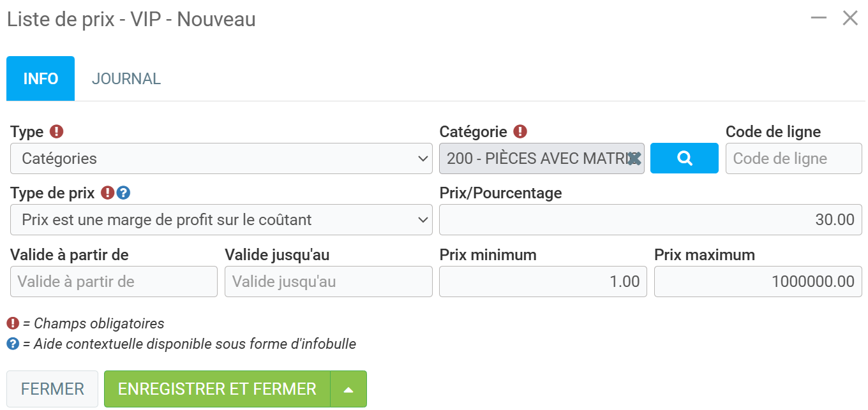
Task: Select the INFO tab
Action: (41, 78)
